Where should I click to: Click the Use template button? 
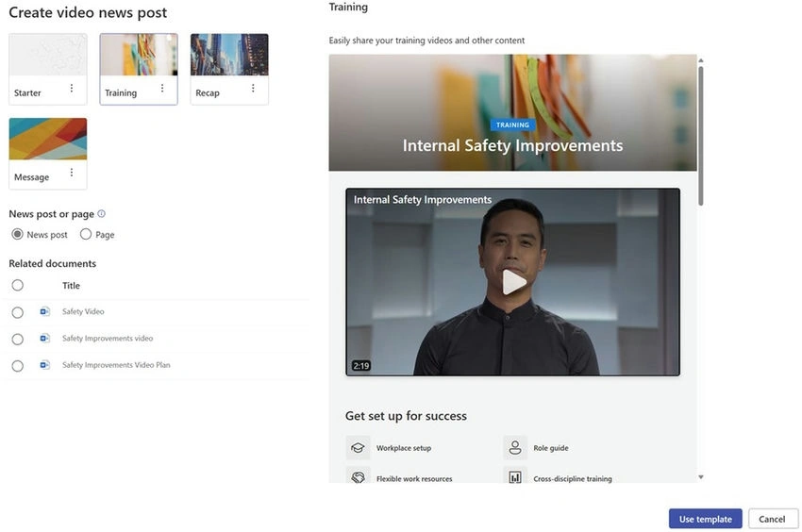706,519
